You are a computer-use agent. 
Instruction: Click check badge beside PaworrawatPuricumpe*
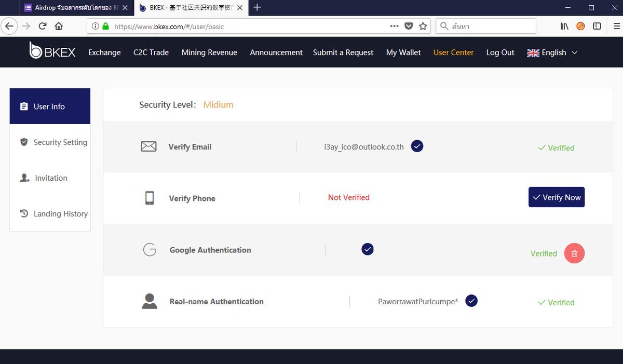tap(471, 301)
